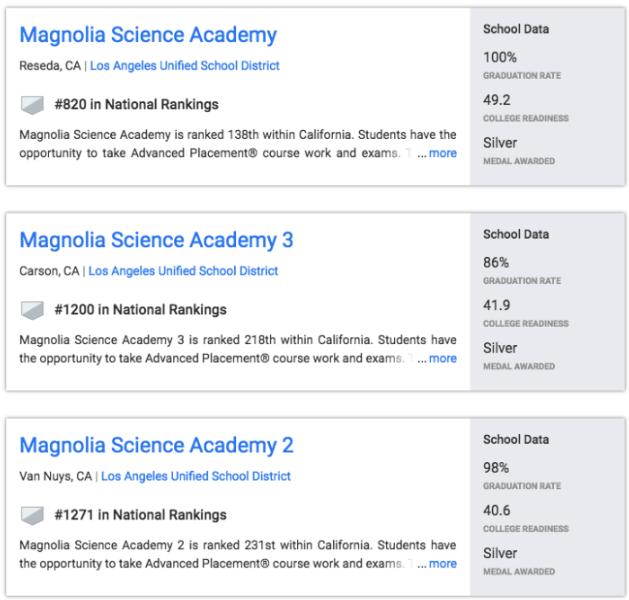Click School Data heading in Academy 3 card
The height and width of the screenshot is (600, 629).
[x=515, y=235]
